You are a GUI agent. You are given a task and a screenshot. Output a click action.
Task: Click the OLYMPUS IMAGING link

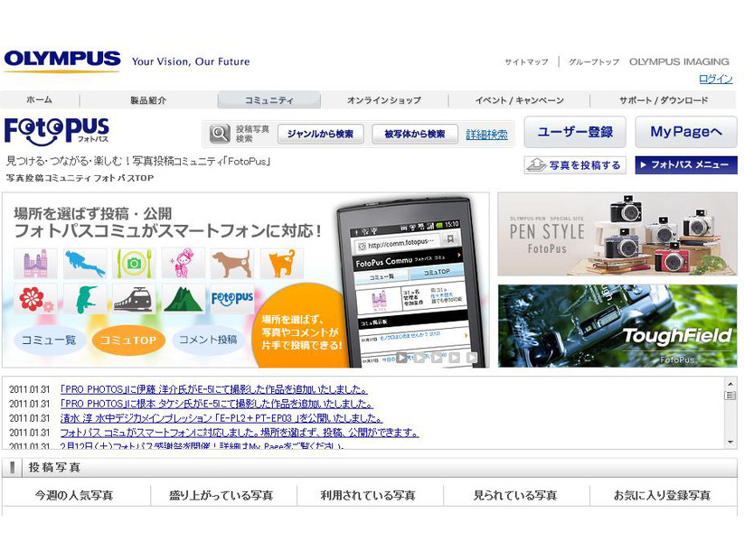pyautogui.click(x=679, y=61)
